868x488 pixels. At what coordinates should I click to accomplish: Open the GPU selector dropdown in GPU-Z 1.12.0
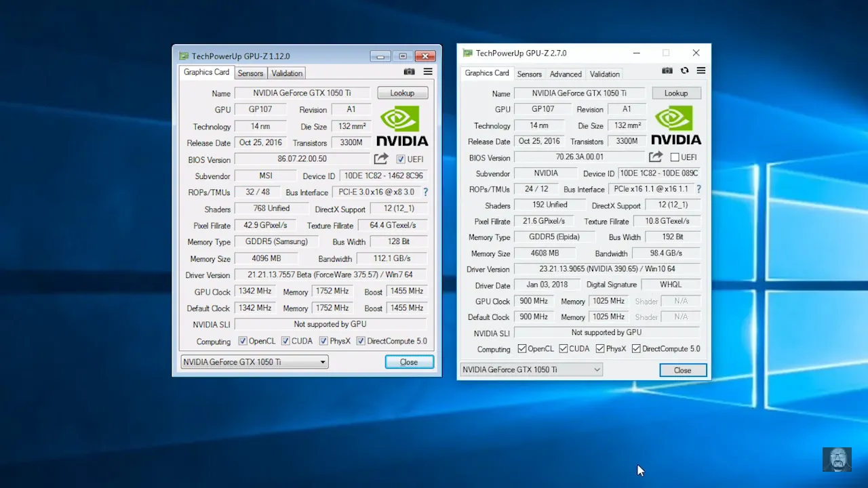(254, 362)
